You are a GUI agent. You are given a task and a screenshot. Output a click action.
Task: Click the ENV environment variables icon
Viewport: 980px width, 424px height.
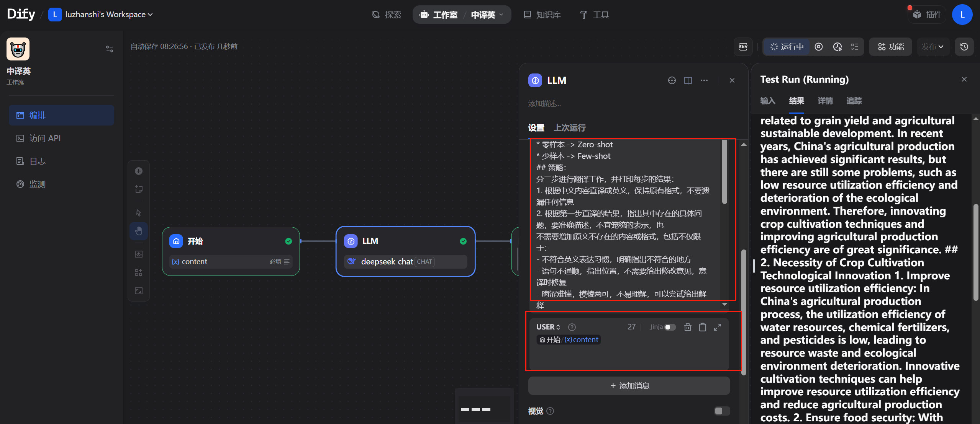[743, 47]
